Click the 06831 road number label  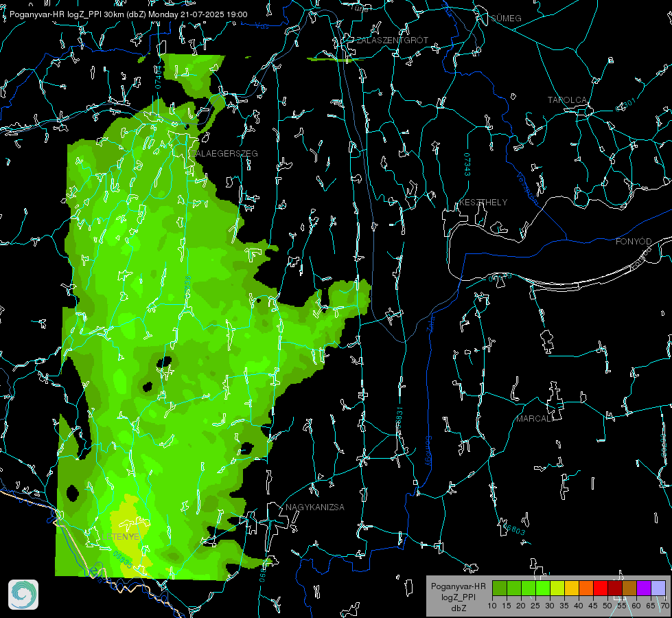(x=399, y=417)
